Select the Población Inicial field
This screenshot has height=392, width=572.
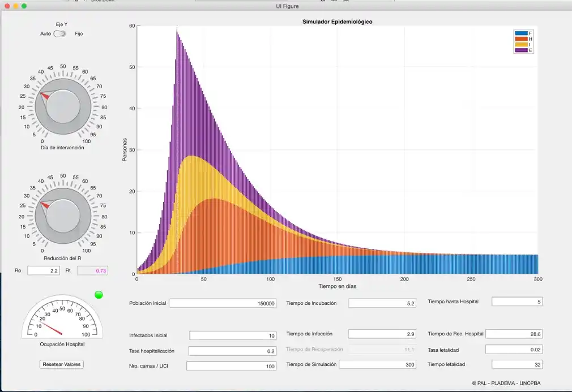(223, 303)
